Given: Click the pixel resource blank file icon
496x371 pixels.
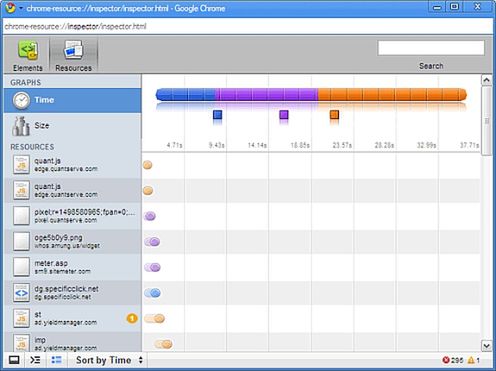Looking at the screenshot, I should pyautogui.click(x=21, y=216).
